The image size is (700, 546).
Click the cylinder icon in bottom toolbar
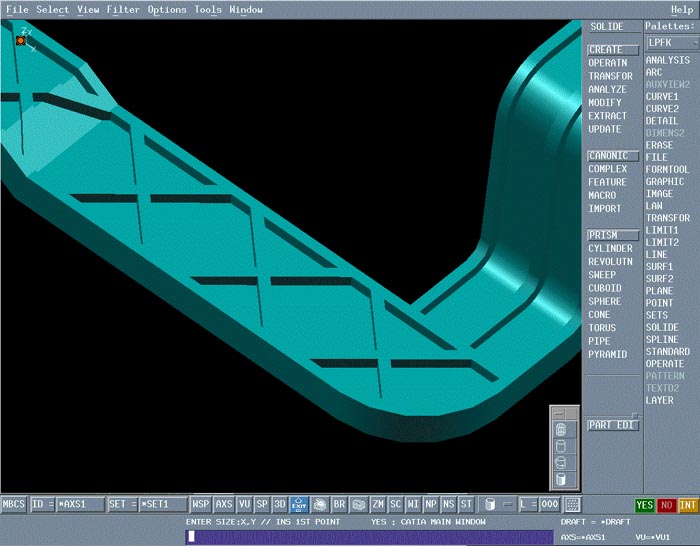tap(489, 504)
